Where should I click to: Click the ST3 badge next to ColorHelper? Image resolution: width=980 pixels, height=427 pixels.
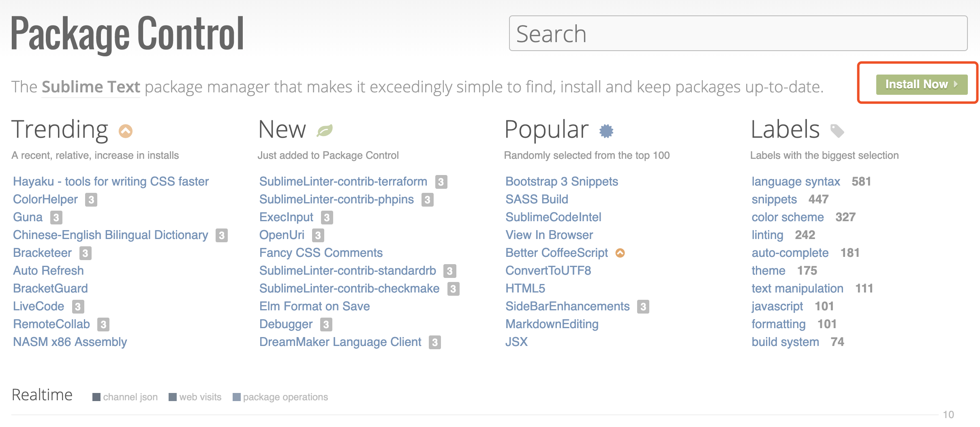[91, 200]
